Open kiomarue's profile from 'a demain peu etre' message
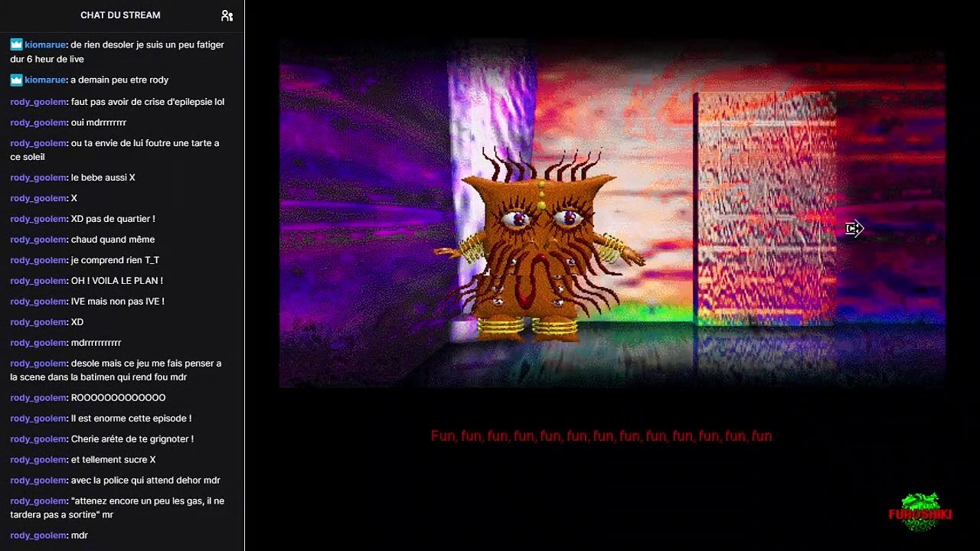This screenshot has height=551, width=980. click(45, 80)
